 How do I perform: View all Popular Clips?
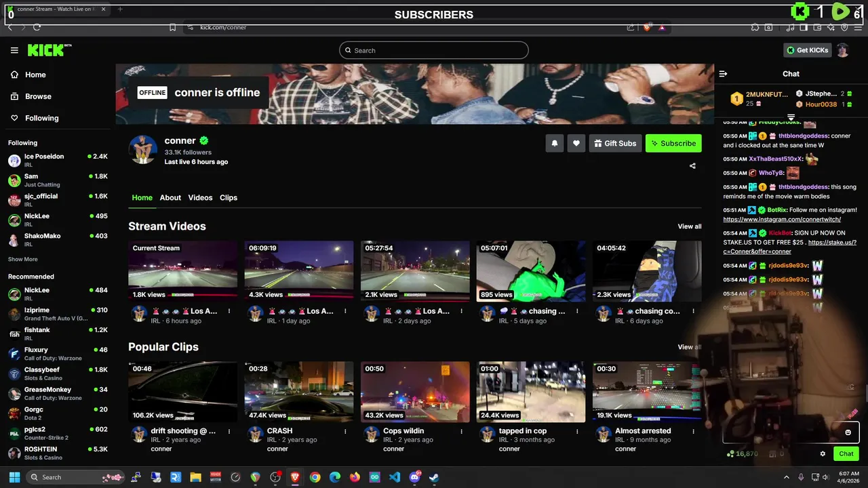pyautogui.click(x=690, y=347)
